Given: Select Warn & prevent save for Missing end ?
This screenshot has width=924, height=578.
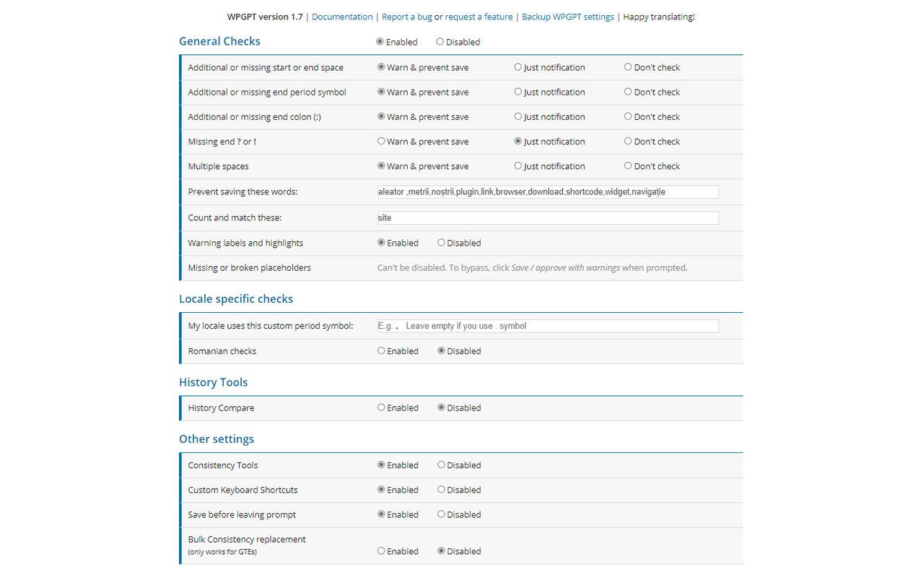Looking at the screenshot, I should tap(381, 141).
